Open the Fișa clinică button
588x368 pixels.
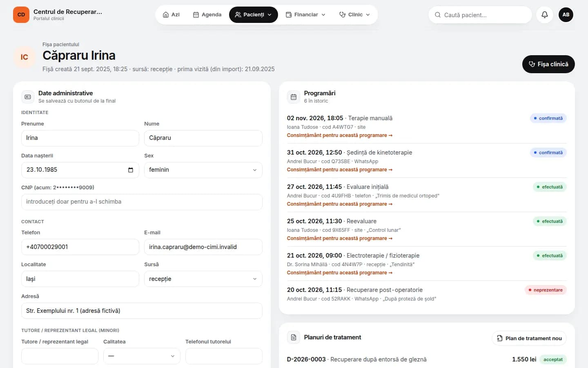[548, 64]
